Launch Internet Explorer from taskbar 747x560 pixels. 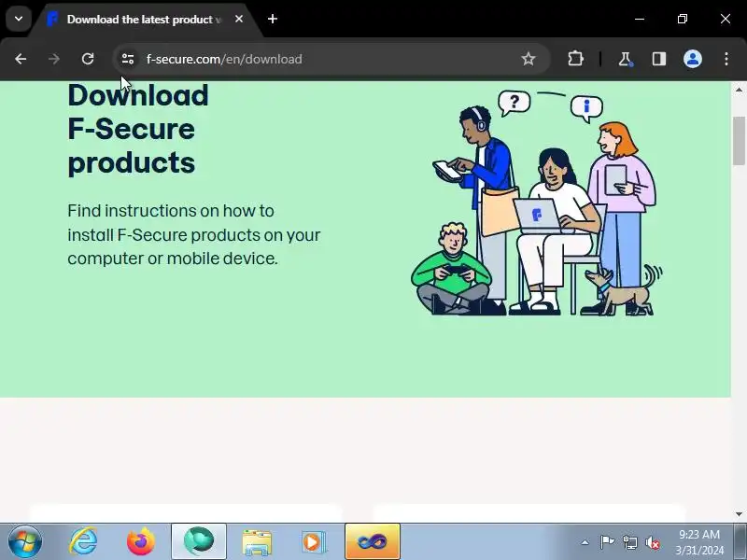(x=83, y=542)
